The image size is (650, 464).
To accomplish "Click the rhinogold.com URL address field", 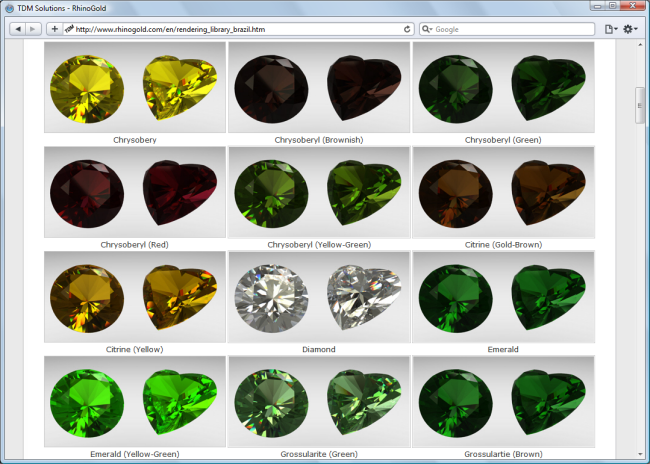I will tap(238, 29).
